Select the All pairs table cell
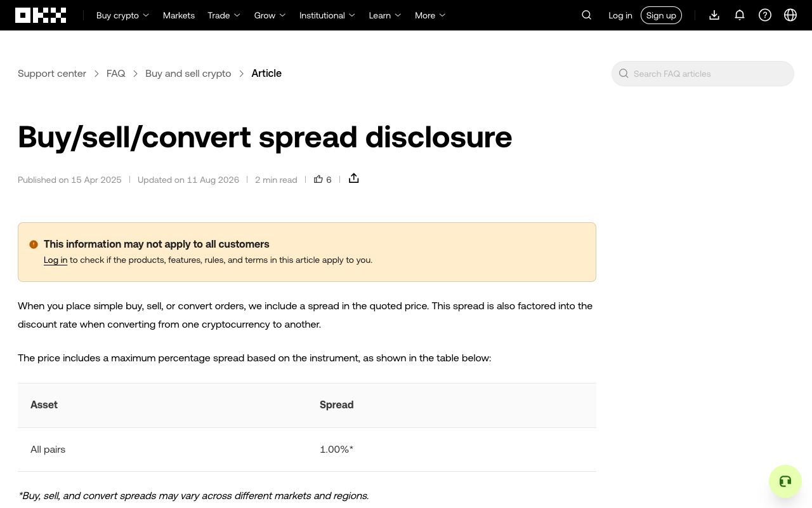The height and width of the screenshot is (508, 812). tap(48, 450)
